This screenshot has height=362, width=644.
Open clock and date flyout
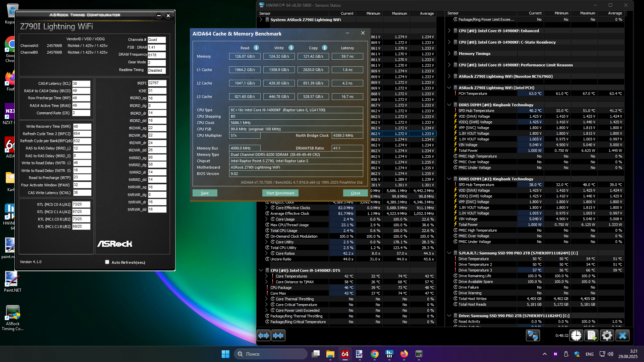tap(628, 354)
